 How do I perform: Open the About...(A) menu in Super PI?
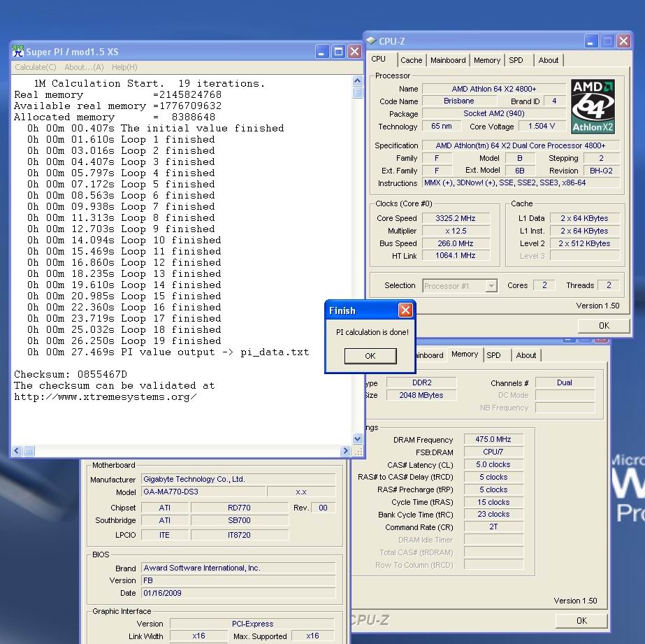tap(84, 67)
